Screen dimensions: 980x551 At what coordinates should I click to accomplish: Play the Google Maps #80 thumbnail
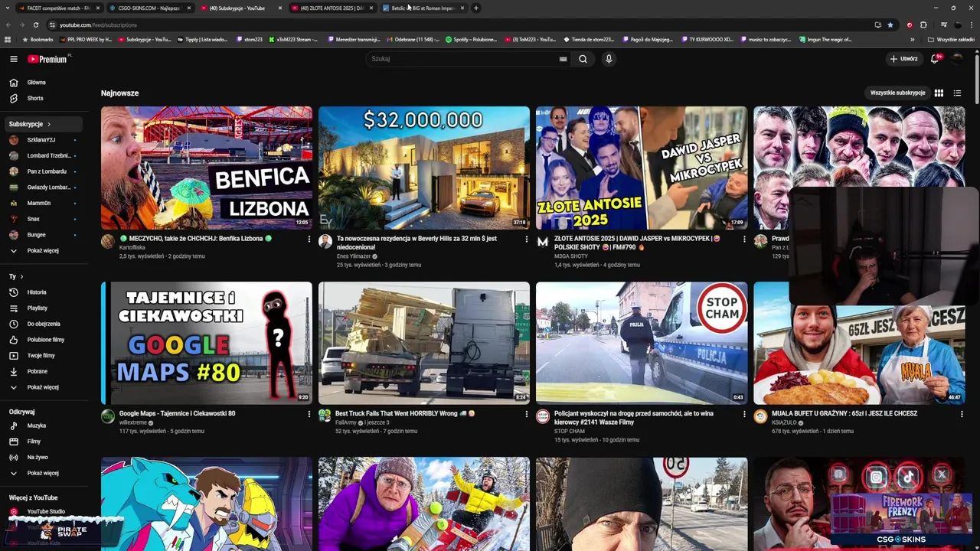tap(207, 343)
